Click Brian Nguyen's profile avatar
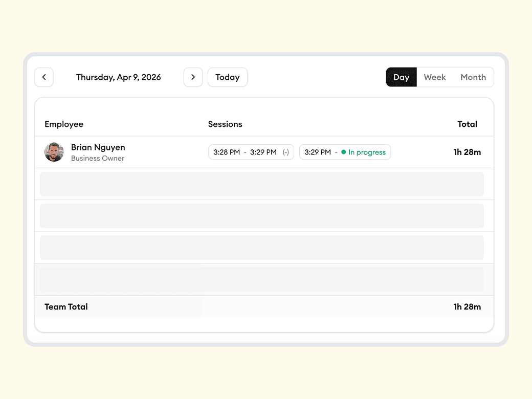 [54, 152]
